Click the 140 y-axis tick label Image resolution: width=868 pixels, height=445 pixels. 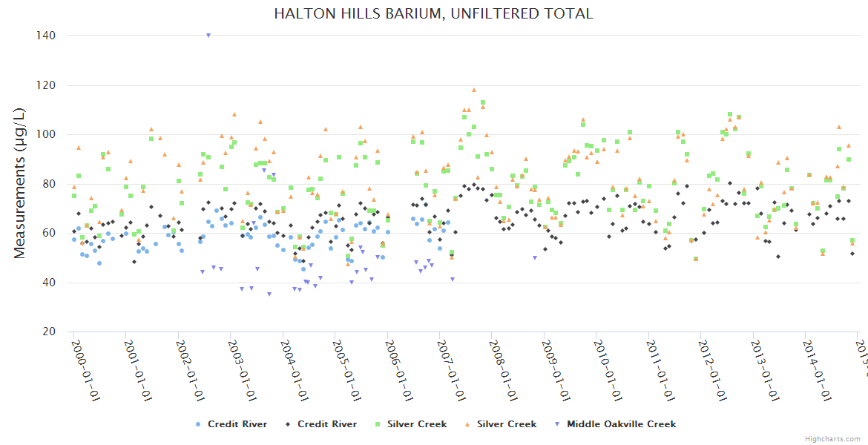pyautogui.click(x=48, y=35)
